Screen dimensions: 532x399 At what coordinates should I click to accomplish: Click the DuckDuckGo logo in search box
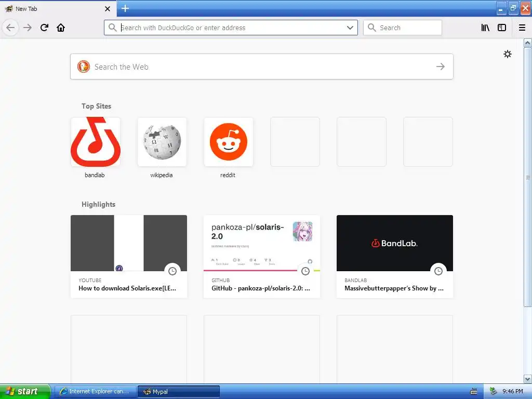click(84, 66)
